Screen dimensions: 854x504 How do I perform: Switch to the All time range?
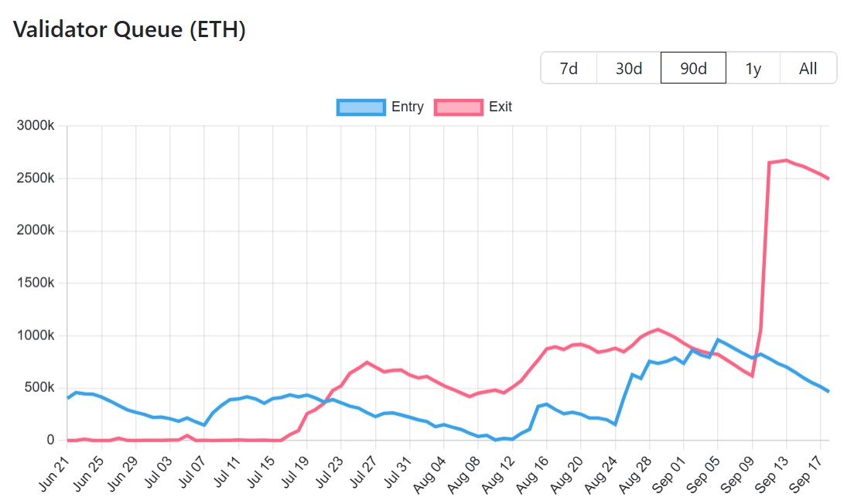(808, 68)
